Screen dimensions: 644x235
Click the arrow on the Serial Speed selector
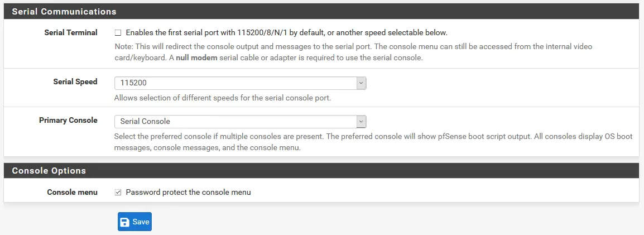(x=361, y=83)
